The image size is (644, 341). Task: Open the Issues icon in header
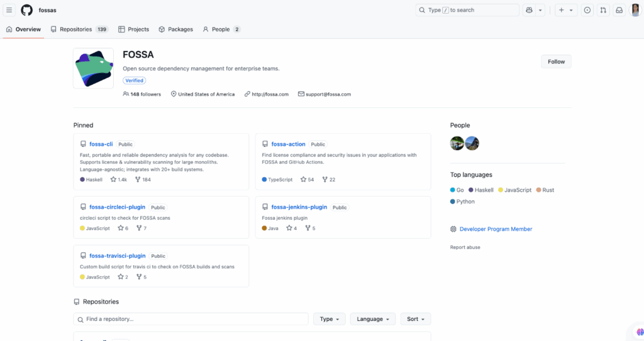pos(587,10)
